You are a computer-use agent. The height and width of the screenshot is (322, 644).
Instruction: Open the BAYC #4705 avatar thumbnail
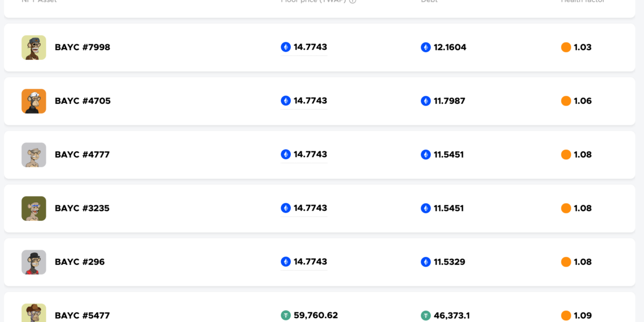point(34,101)
